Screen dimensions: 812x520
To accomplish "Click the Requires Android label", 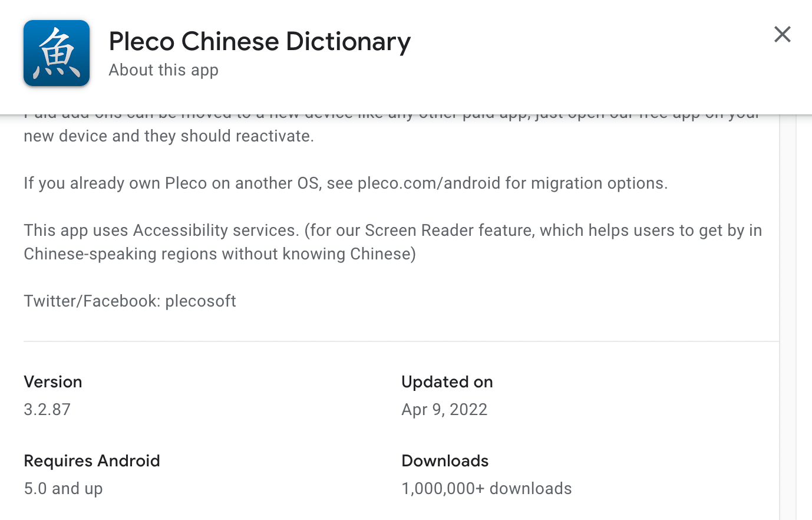I will [92, 461].
